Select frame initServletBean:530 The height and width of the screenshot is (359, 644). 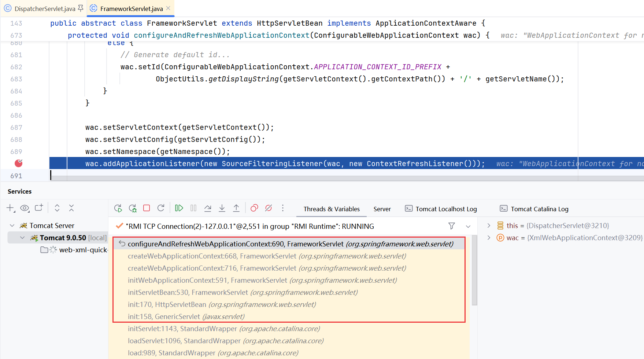[x=289, y=292]
